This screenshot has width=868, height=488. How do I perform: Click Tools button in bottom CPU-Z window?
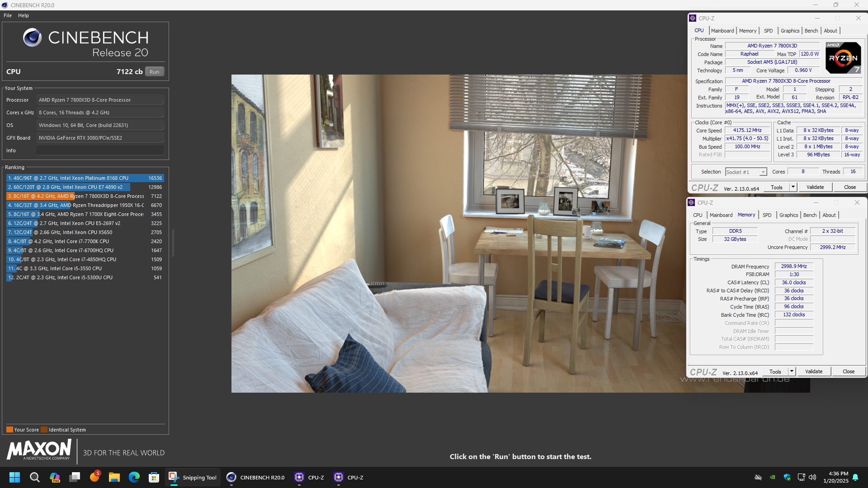[x=775, y=371]
